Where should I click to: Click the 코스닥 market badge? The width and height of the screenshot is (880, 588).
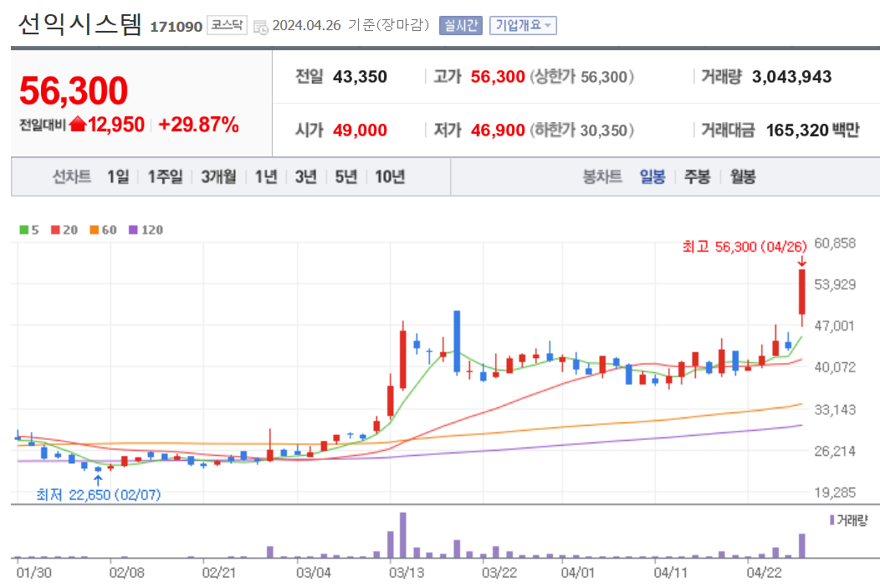pos(227,25)
